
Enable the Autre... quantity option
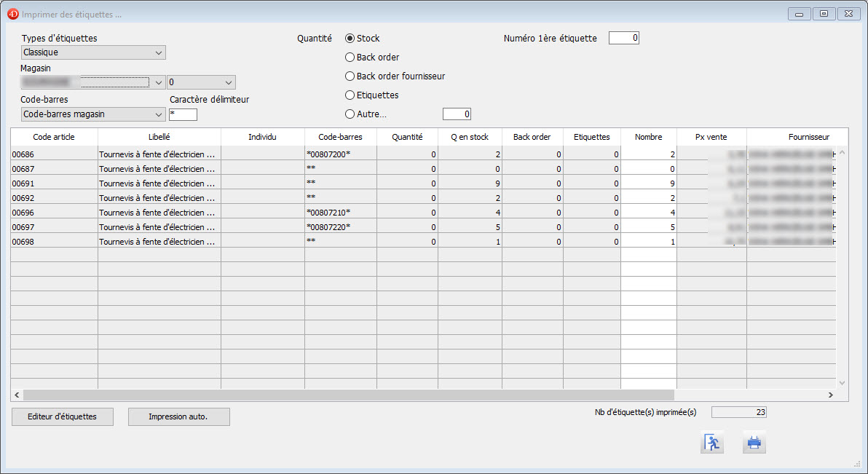(350, 114)
